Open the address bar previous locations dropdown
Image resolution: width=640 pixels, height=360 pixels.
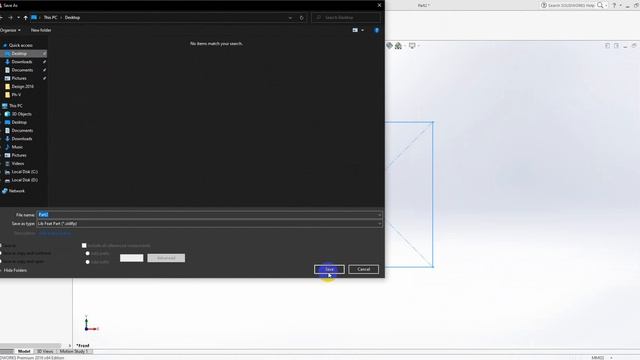click(x=290, y=18)
